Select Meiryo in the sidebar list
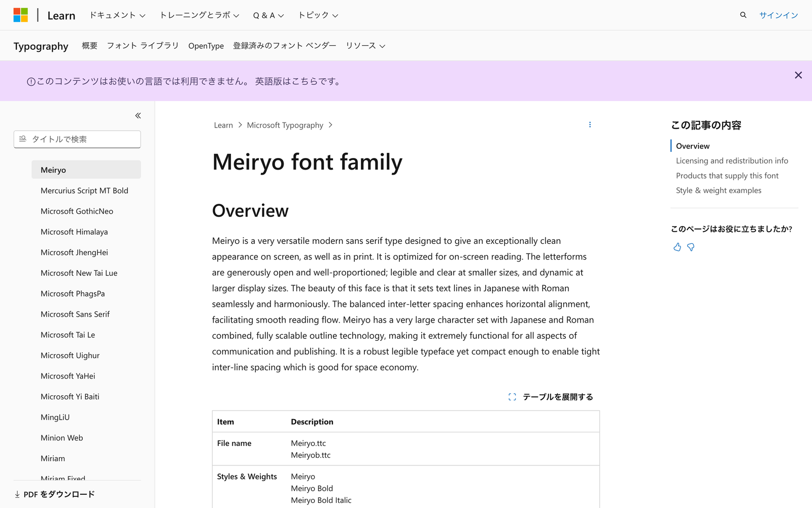Viewport: 812px width, 508px height. click(86, 170)
